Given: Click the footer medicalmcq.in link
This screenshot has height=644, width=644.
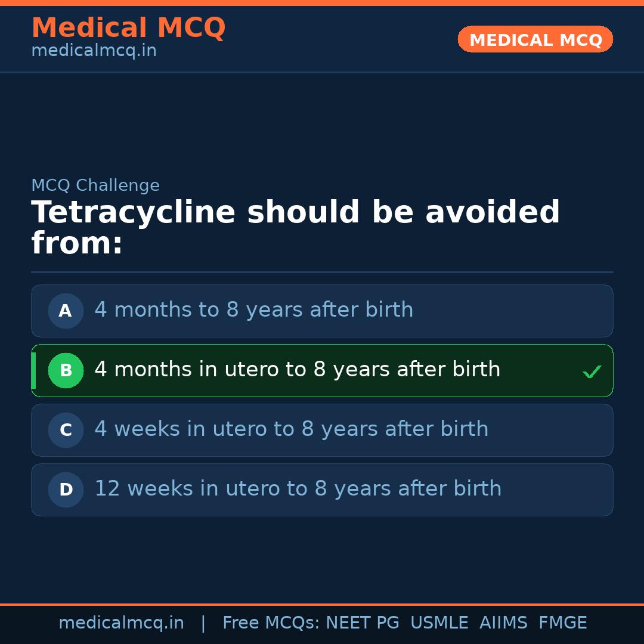Looking at the screenshot, I should coord(121,623).
